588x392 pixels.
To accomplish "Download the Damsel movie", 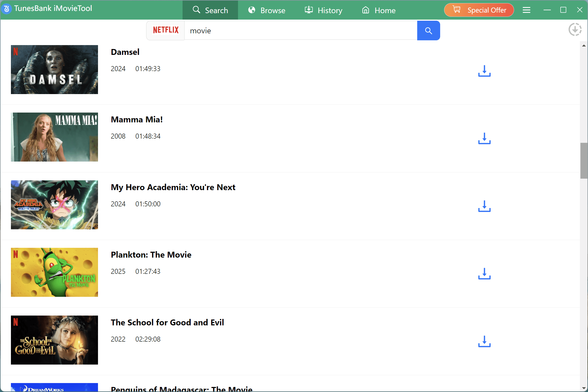I will [x=484, y=71].
